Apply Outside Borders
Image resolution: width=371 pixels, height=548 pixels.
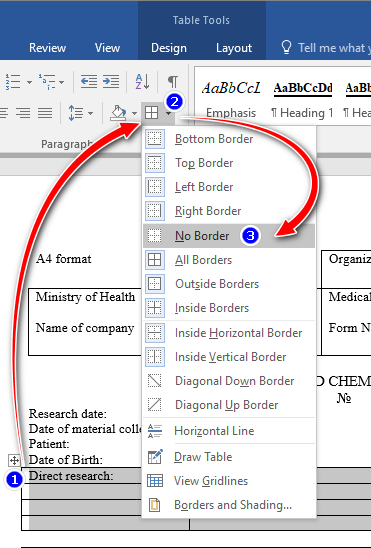click(229, 284)
